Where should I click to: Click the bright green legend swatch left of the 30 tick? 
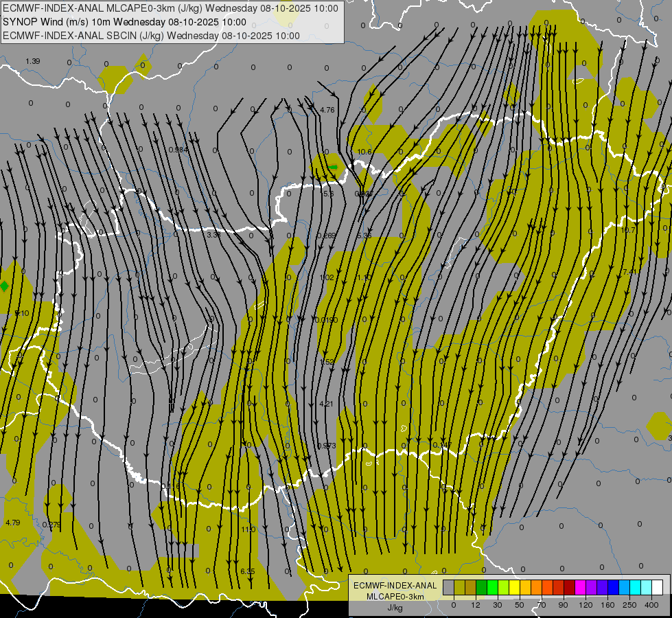[492, 588]
